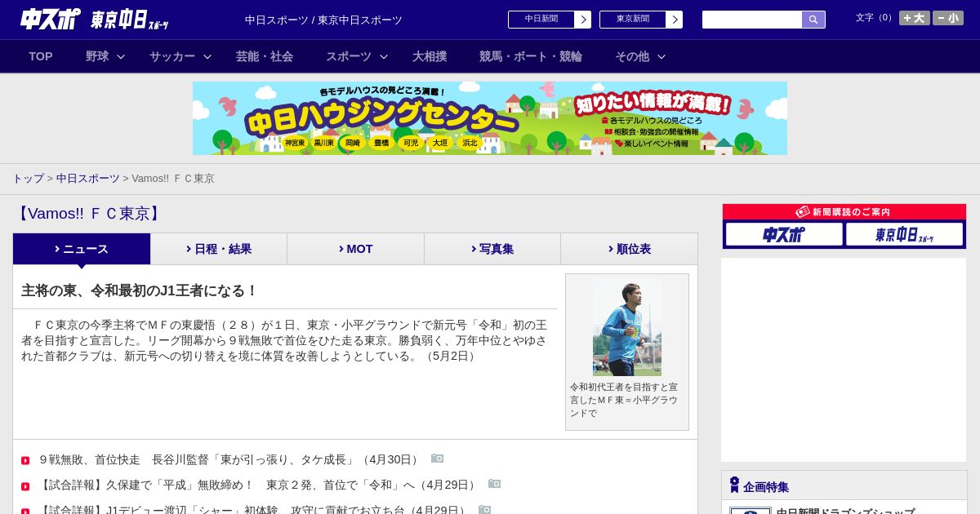980x514 pixels.
Task: Open the 中日ハウジングセンター banner ad
Action: pos(490,118)
